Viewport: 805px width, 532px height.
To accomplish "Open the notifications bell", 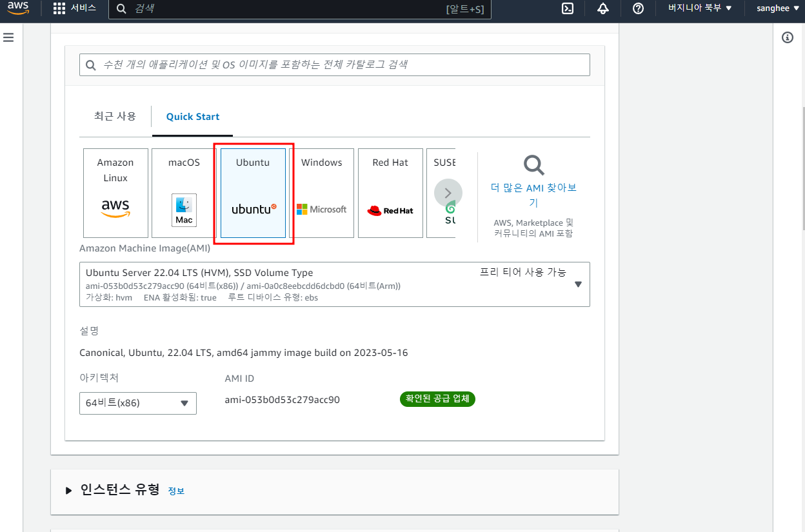I will point(603,8).
